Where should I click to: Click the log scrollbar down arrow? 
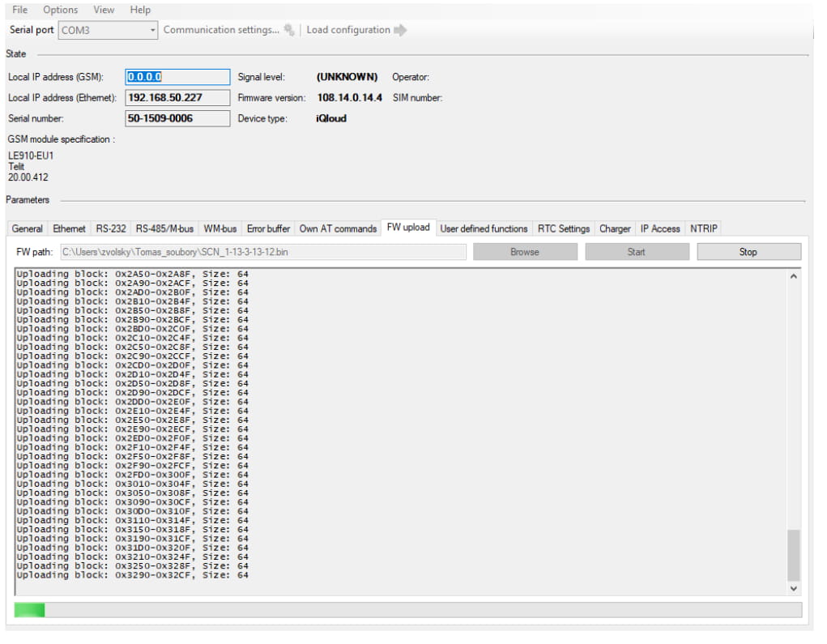click(x=793, y=589)
